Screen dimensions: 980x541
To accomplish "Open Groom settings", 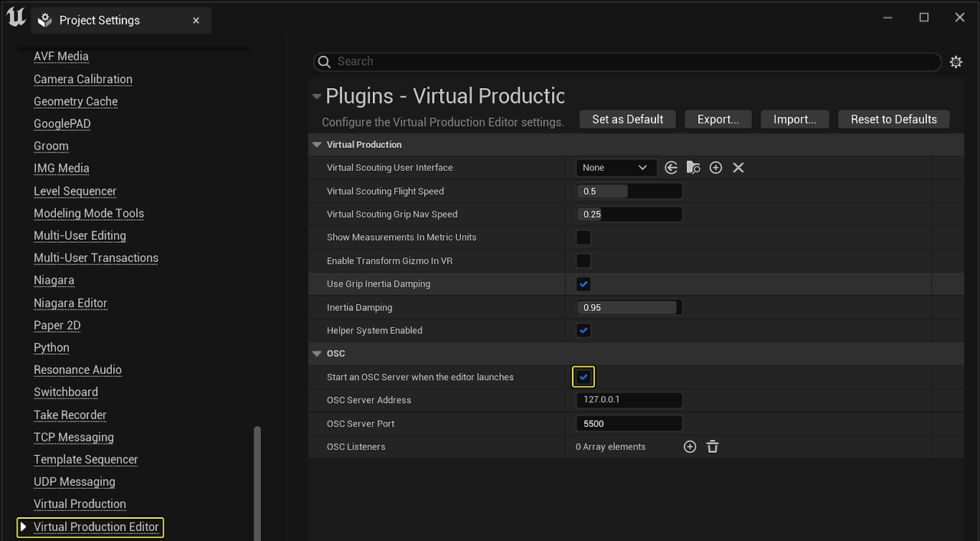I will [x=51, y=146].
